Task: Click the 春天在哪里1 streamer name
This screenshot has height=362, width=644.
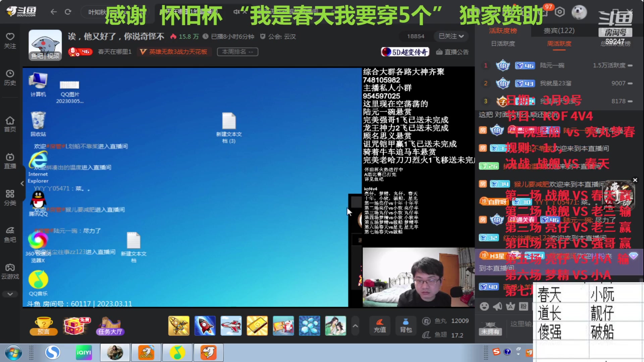Action: coord(115,52)
